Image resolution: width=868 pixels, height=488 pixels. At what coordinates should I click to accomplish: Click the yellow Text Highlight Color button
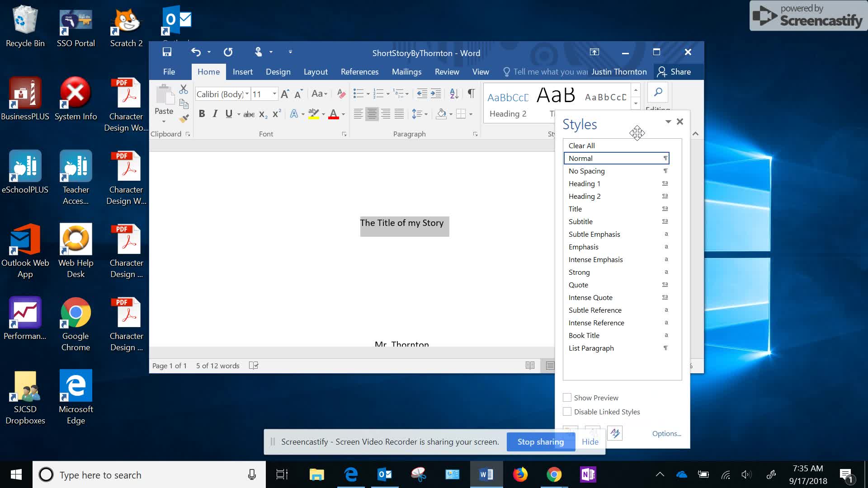[314, 114]
